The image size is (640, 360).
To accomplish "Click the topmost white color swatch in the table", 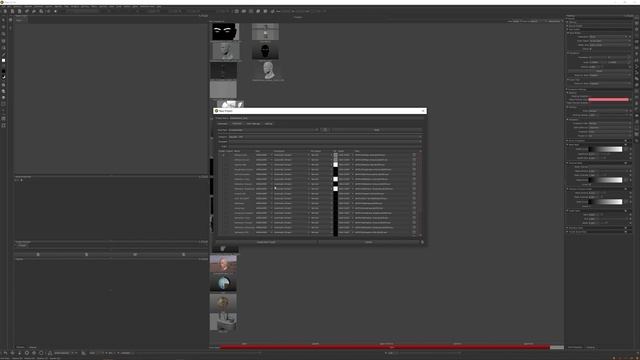I will 336,164.
